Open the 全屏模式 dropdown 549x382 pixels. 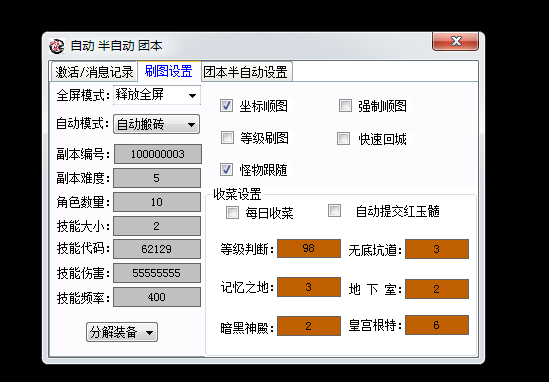(157, 95)
